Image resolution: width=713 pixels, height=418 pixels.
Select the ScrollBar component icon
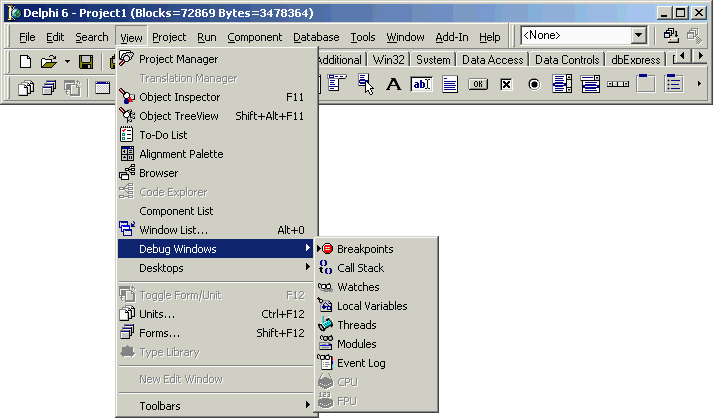(618, 84)
